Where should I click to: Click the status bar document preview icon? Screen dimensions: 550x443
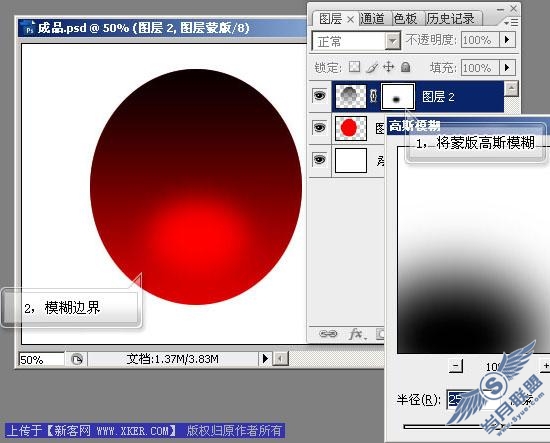point(76,359)
